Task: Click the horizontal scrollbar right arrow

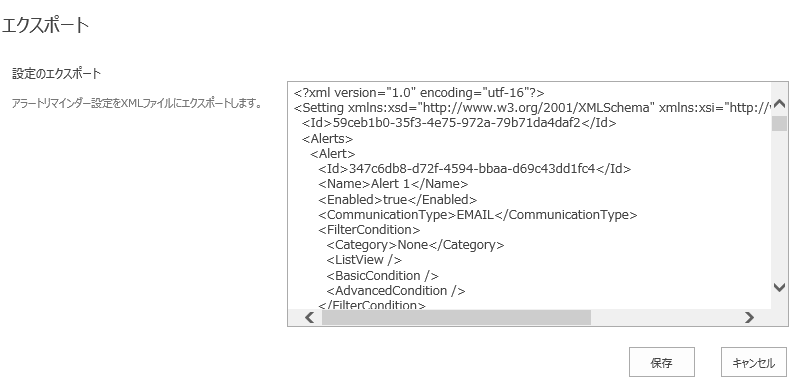Action: pos(749,318)
